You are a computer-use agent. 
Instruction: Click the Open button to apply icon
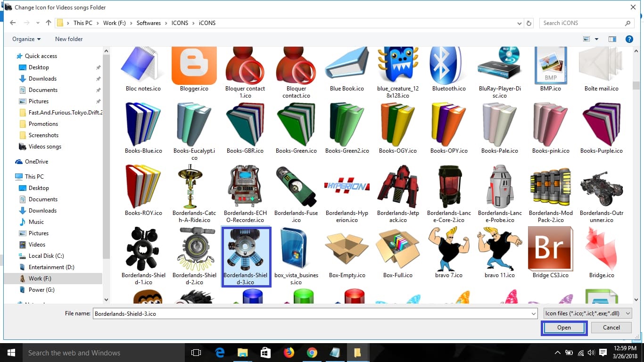(x=564, y=327)
